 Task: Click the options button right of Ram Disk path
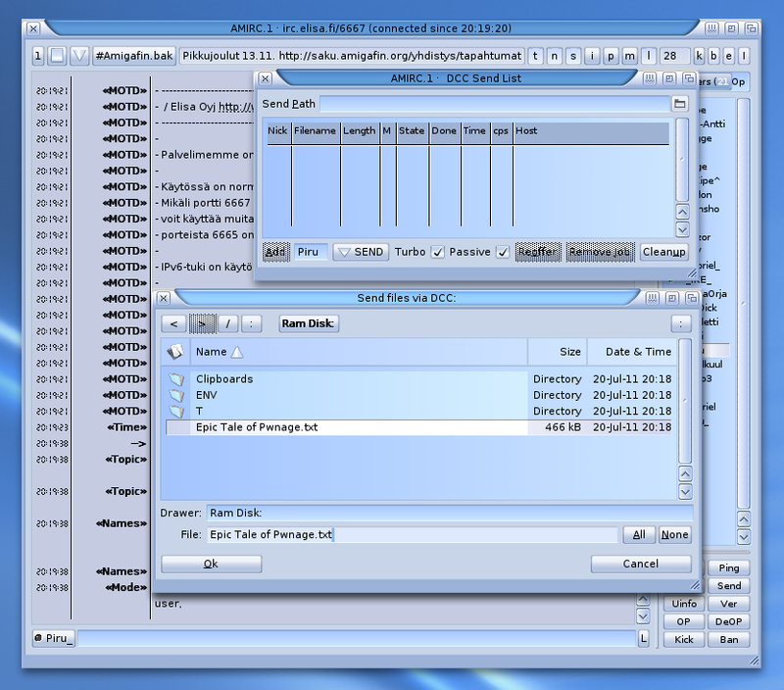point(680,323)
